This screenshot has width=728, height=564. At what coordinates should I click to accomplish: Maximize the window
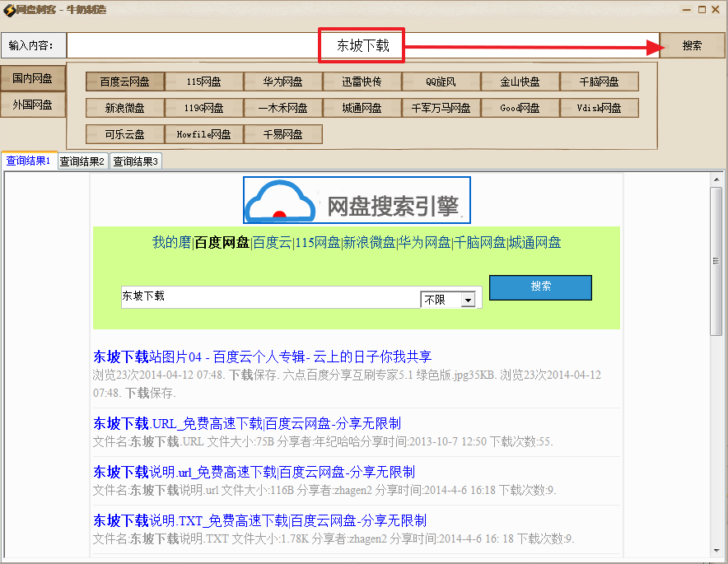point(702,10)
